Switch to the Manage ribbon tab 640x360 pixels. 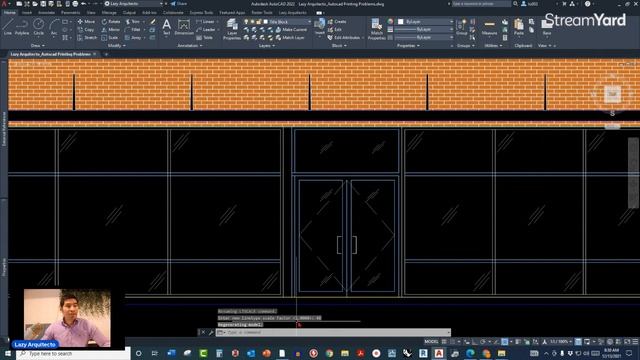point(109,13)
